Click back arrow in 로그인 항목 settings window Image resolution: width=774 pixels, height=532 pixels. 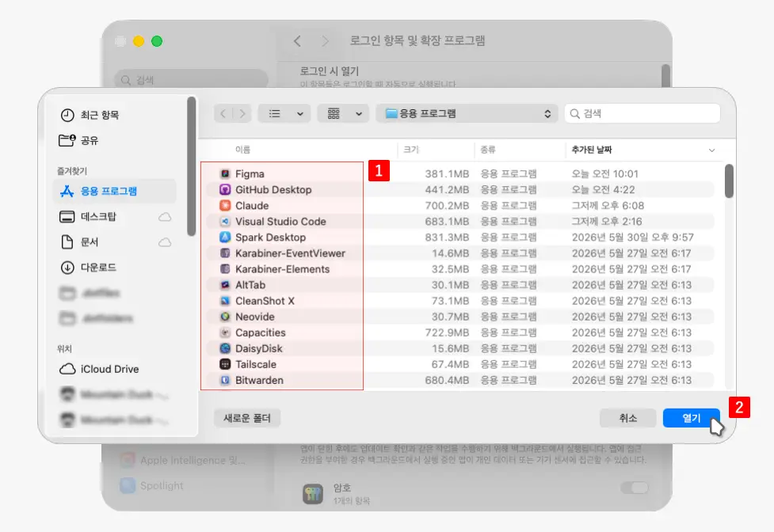click(x=297, y=41)
